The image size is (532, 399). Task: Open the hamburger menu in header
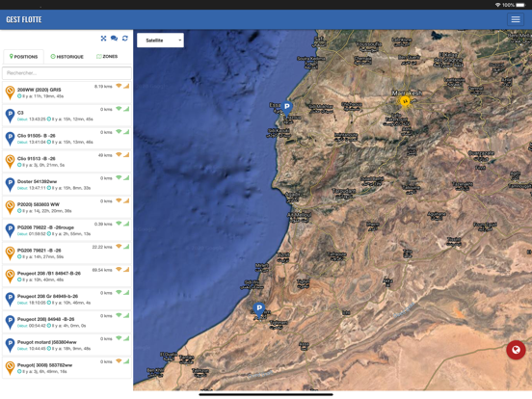pos(516,19)
